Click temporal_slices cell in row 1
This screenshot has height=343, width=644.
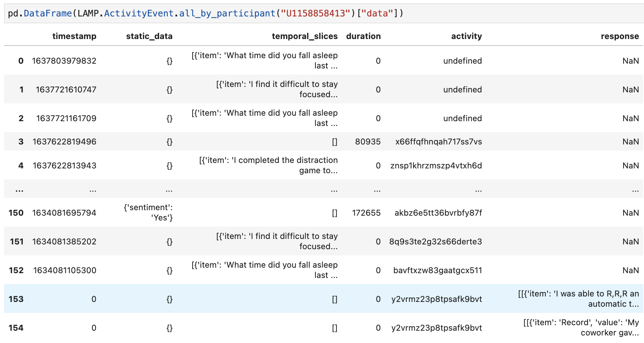point(277,89)
